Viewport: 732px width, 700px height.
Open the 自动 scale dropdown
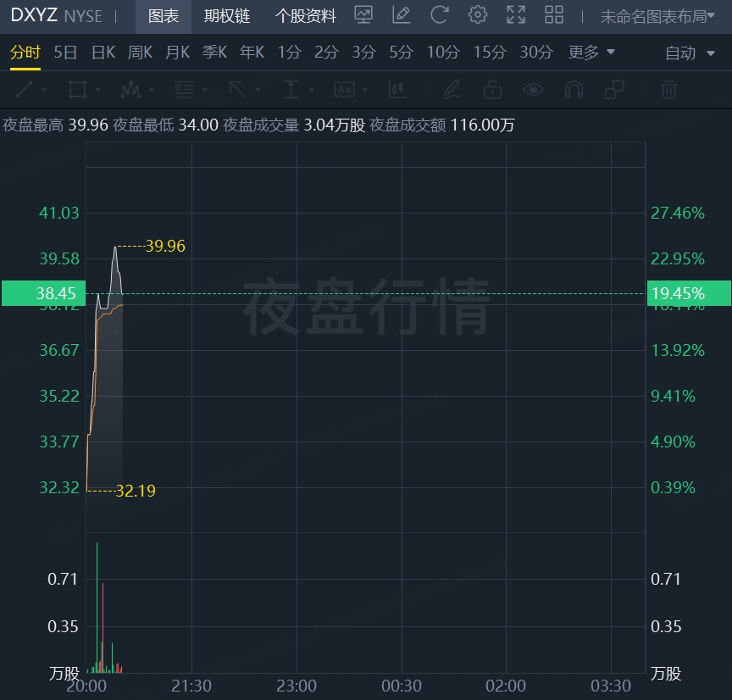pos(690,53)
